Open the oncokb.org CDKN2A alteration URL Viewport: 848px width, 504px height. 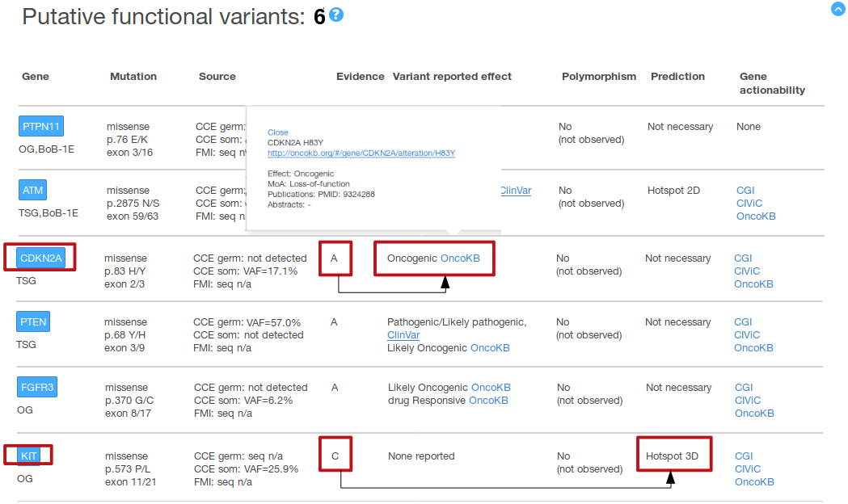click(361, 153)
